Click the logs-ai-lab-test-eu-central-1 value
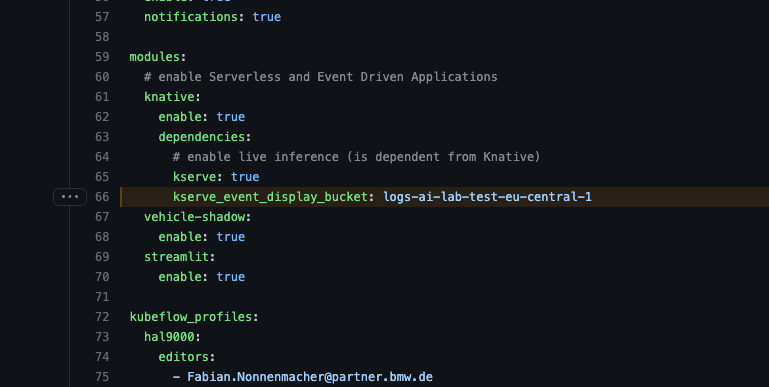The height and width of the screenshot is (387, 769). (487, 197)
